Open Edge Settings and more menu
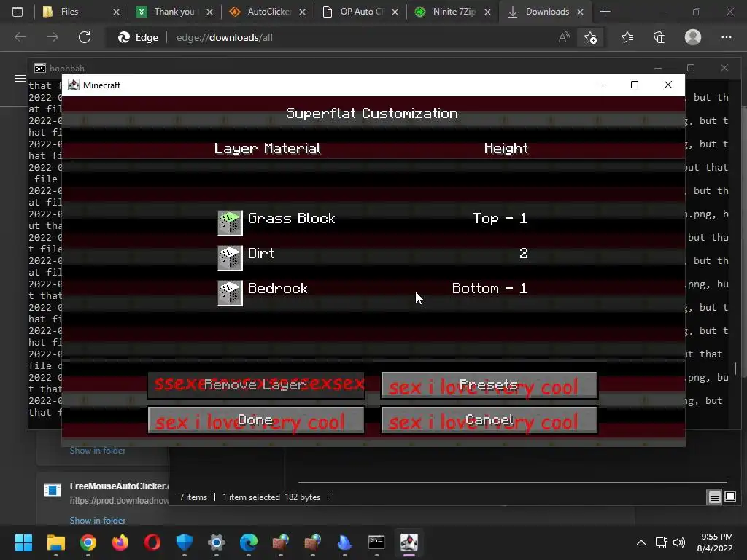This screenshot has height=560, width=747. 726,37
